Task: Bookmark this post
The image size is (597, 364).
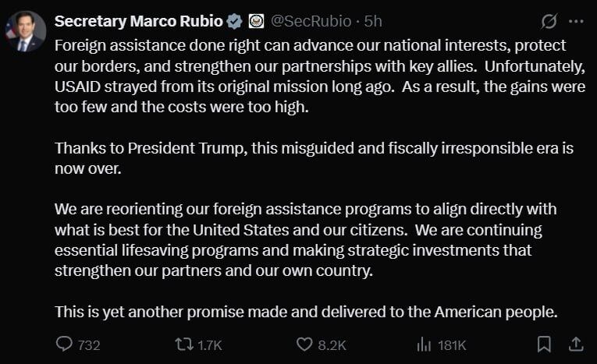Action: (545, 344)
